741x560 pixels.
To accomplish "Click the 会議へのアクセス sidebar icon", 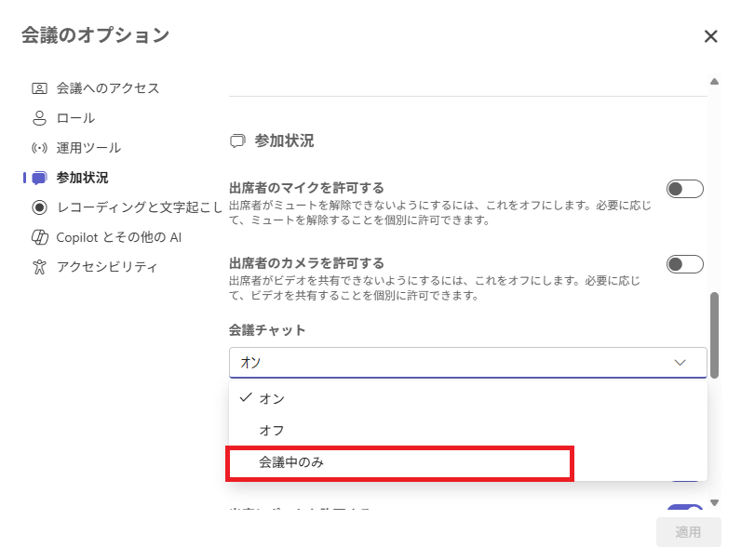I will 39,88.
